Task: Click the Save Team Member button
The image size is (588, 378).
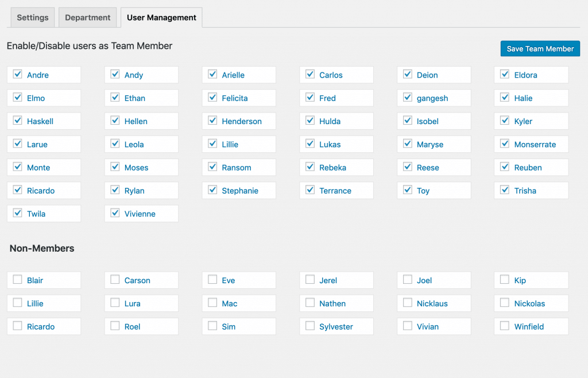Action: 540,48
